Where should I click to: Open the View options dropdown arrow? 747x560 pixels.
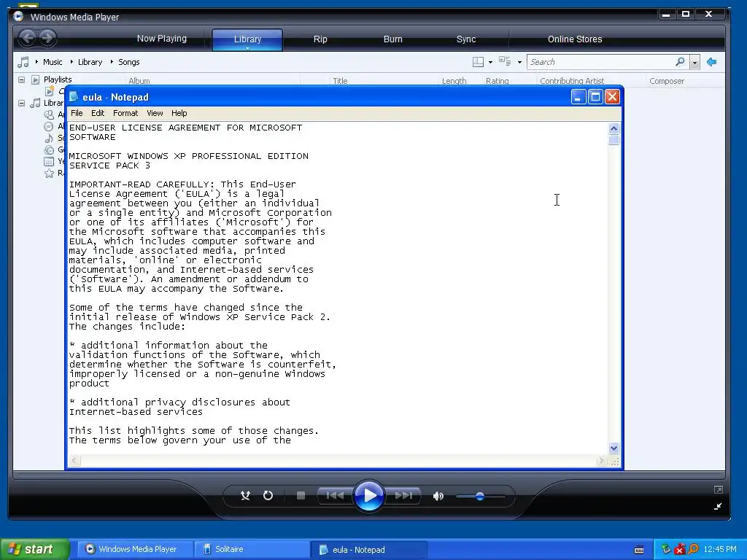click(x=519, y=63)
